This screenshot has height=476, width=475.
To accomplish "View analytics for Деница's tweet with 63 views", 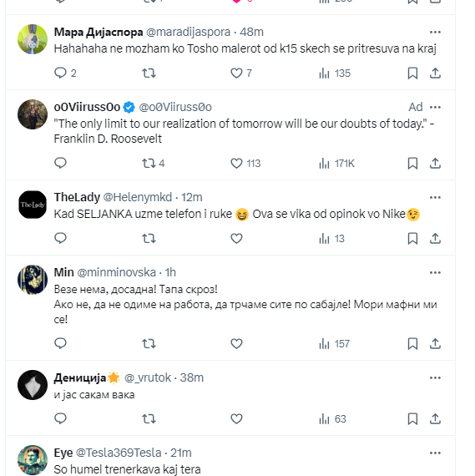I will tap(332, 419).
